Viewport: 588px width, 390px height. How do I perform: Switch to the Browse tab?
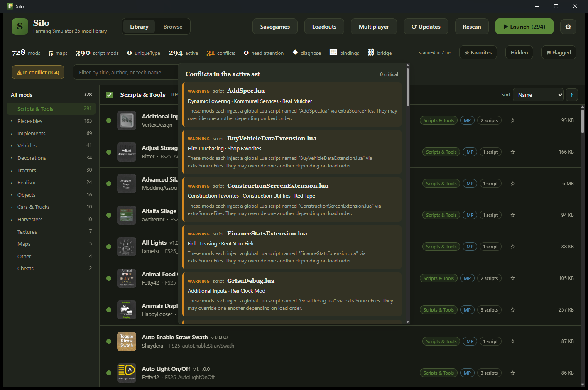point(173,27)
